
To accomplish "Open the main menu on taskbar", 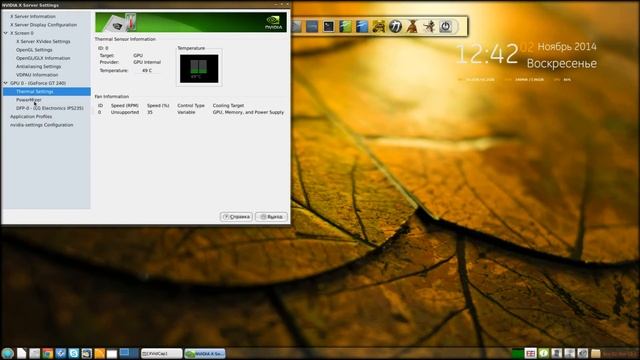I will coord(7,353).
